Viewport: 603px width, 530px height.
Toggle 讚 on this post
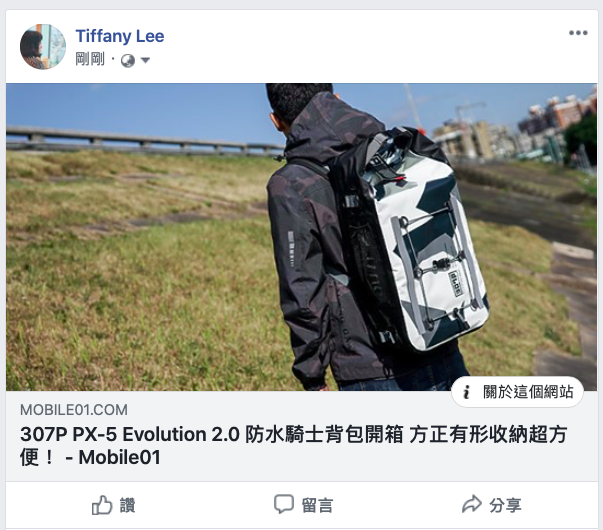click(x=113, y=505)
